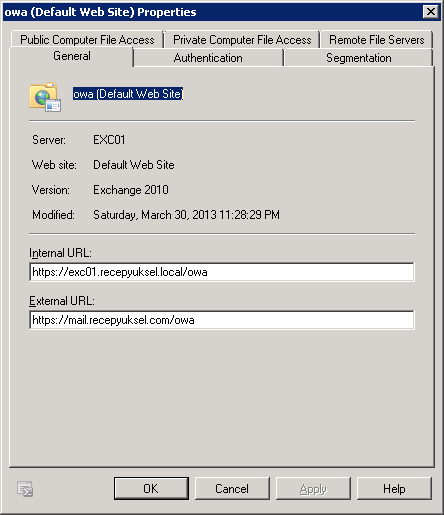Click the Web site: label
The width and height of the screenshot is (444, 515).
(x=54, y=165)
